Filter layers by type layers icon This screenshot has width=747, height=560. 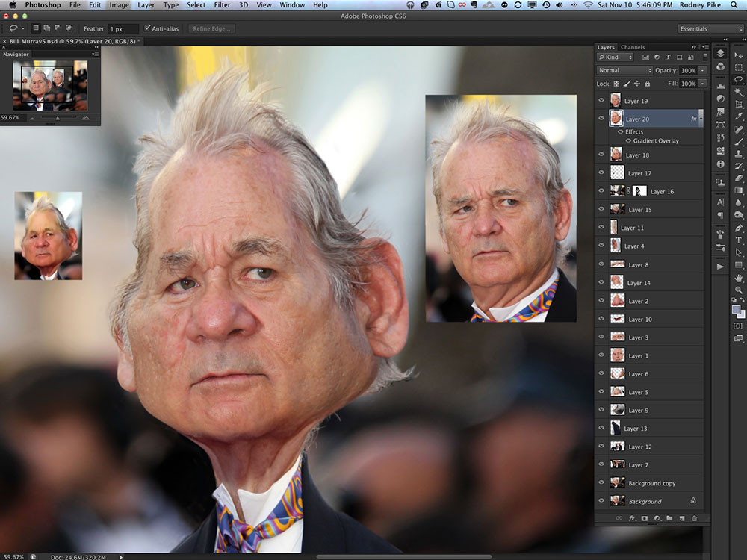(668, 57)
